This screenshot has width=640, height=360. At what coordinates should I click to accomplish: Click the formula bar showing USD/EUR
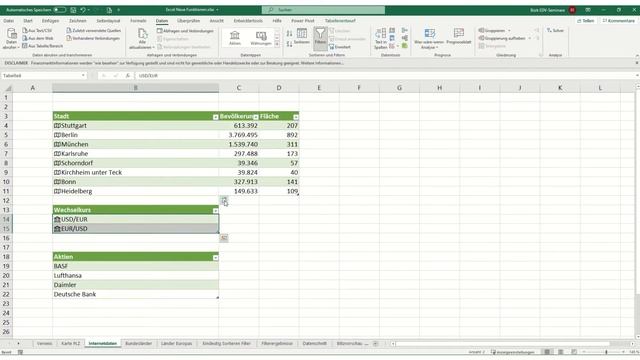pyautogui.click(x=386, y=76)
